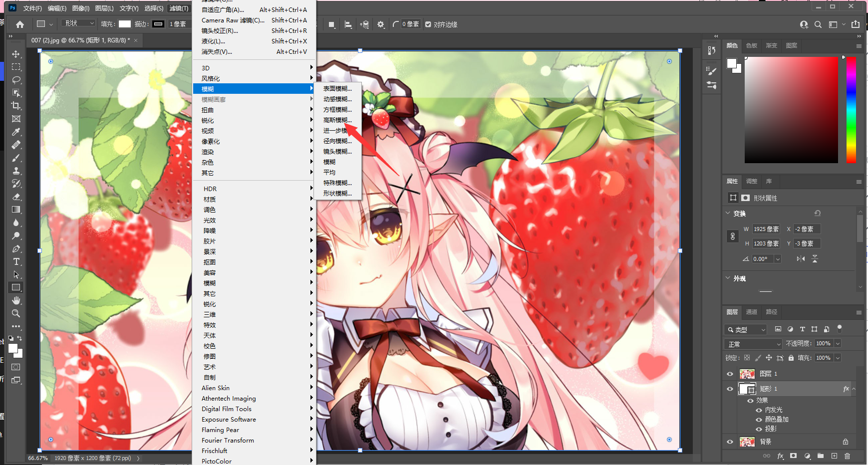Open the 形状 tool mode dropdown
Viewport: 868px width, 465px height.
78,23
